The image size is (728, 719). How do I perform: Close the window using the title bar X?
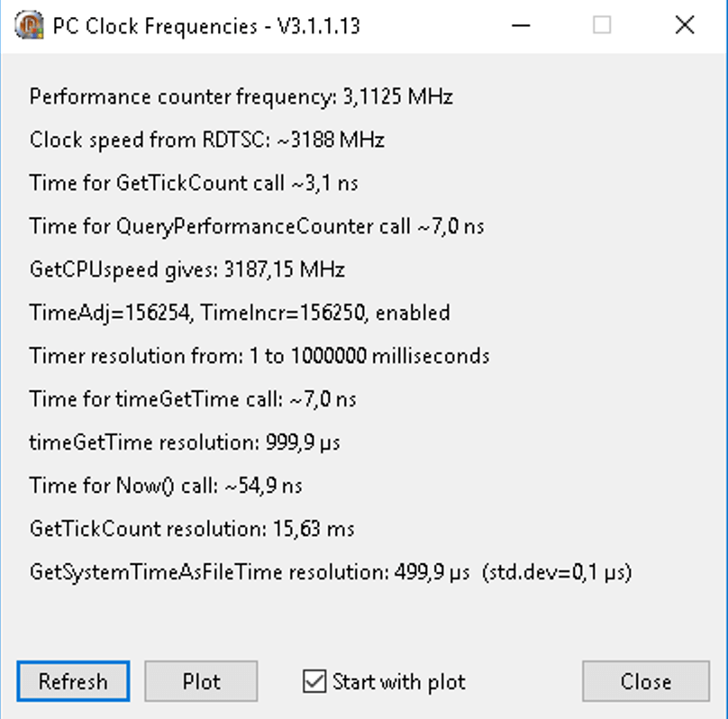click(x=684, y=26)
